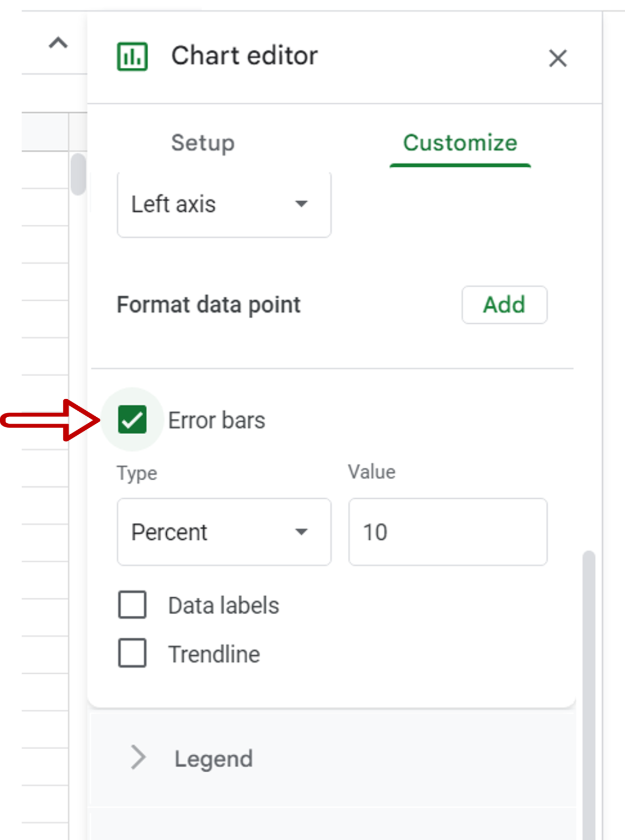This screenshot has height=840, width=625.
Task: Switch to the Setup tab
Action: 202,143
